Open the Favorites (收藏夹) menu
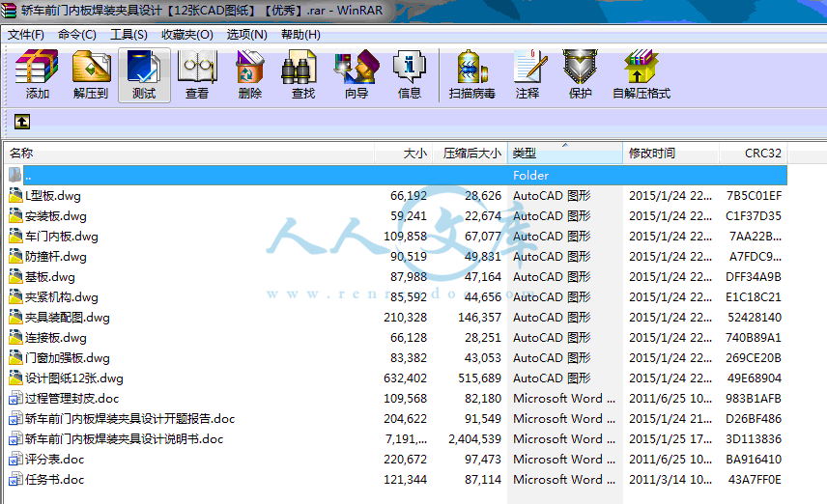The image size is (827, 504). 187,35
